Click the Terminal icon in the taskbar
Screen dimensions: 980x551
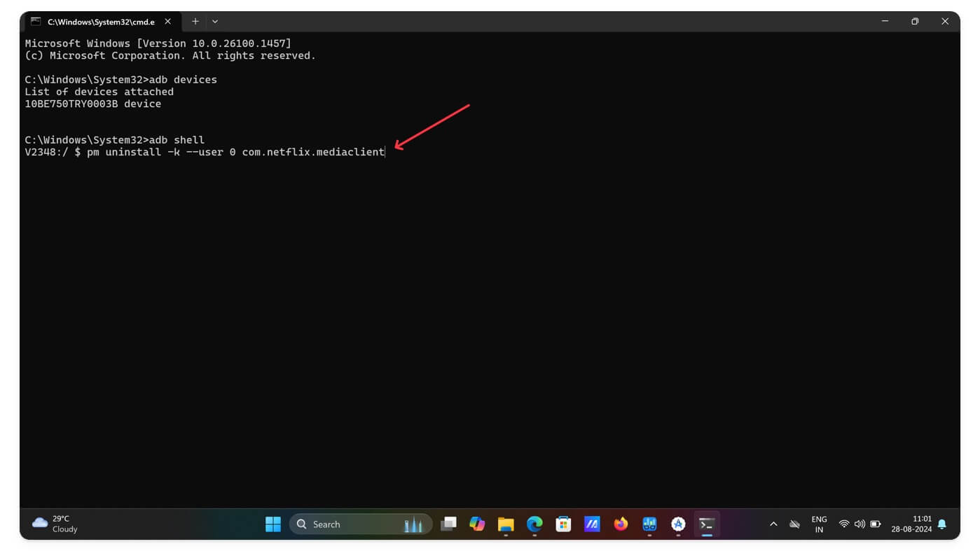[707, 524]
